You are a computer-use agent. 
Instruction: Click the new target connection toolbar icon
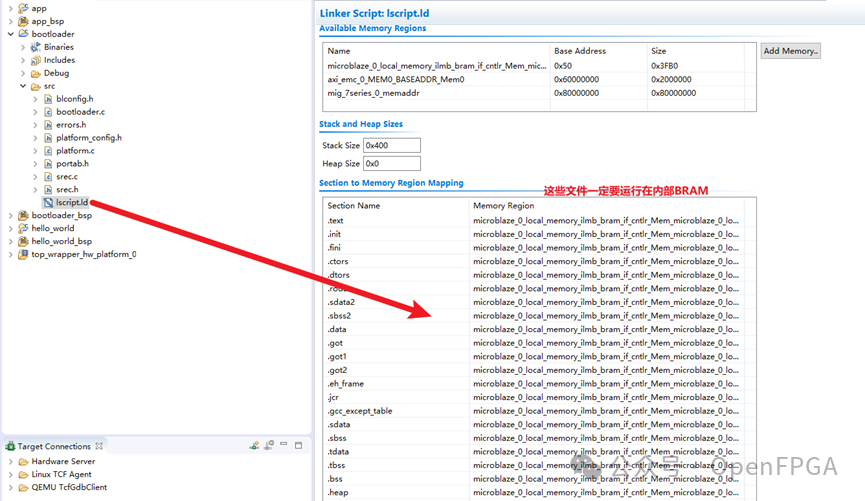pyautogui.click(x=254, y=445)
